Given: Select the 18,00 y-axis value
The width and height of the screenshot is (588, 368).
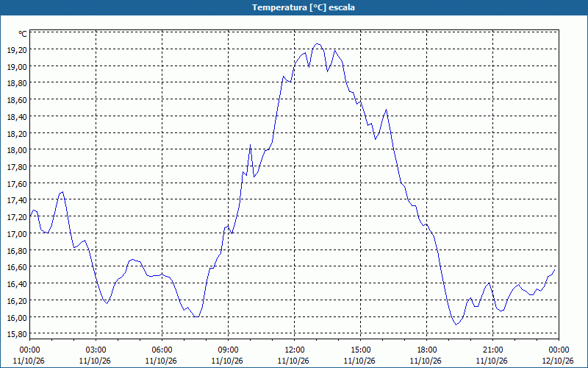Looking at the screenshot, I should (17, 150).
